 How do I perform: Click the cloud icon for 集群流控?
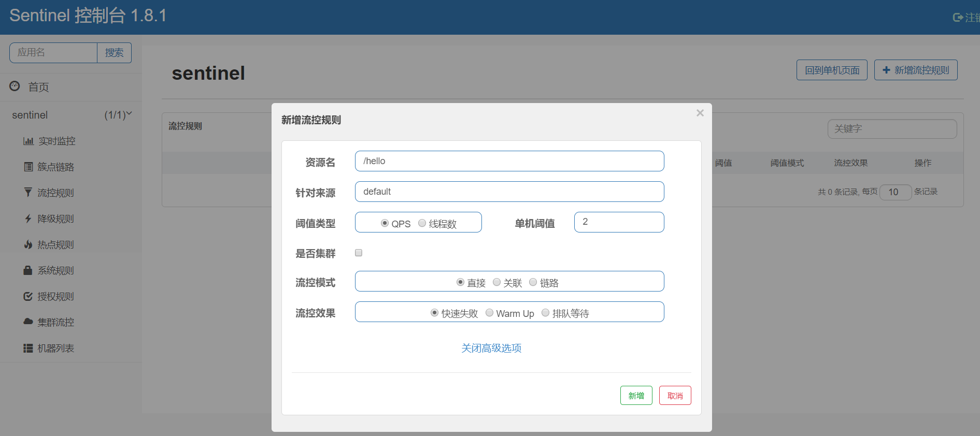pyautogui.click(x=28, y=322)
